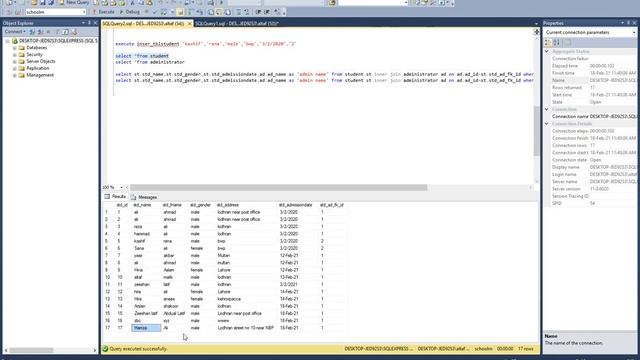
Task: Start the Debug toolbar button
Action: [x=129, y=12]
